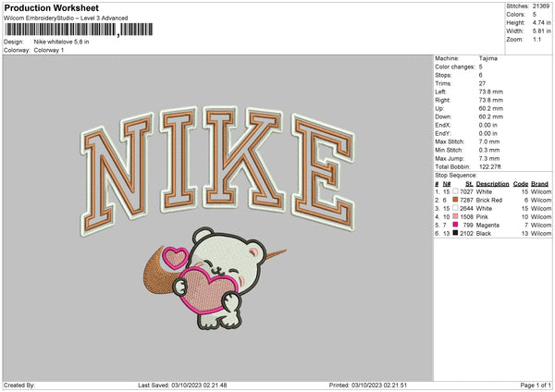This screenshot has width=555, height=392.
Task: Click the 'Stop Sequence:' heading
Action: coord(456,175)
